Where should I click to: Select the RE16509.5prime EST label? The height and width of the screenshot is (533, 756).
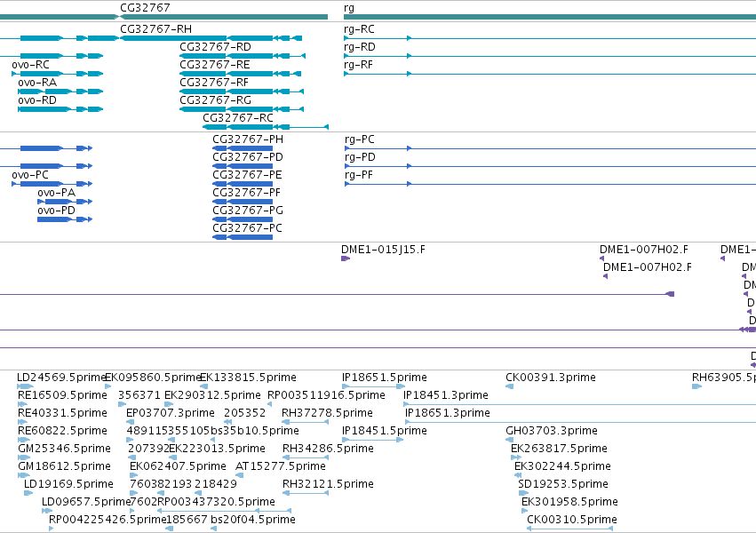pyautogui.click(x=62, y=395)
